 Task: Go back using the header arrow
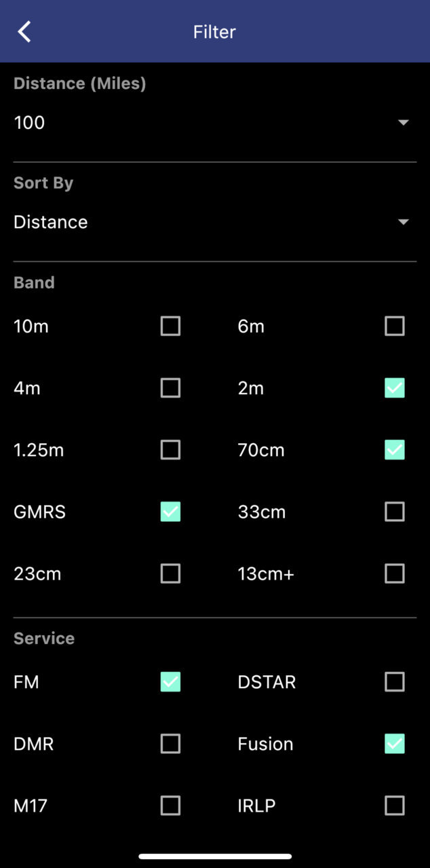click(24, 31)
